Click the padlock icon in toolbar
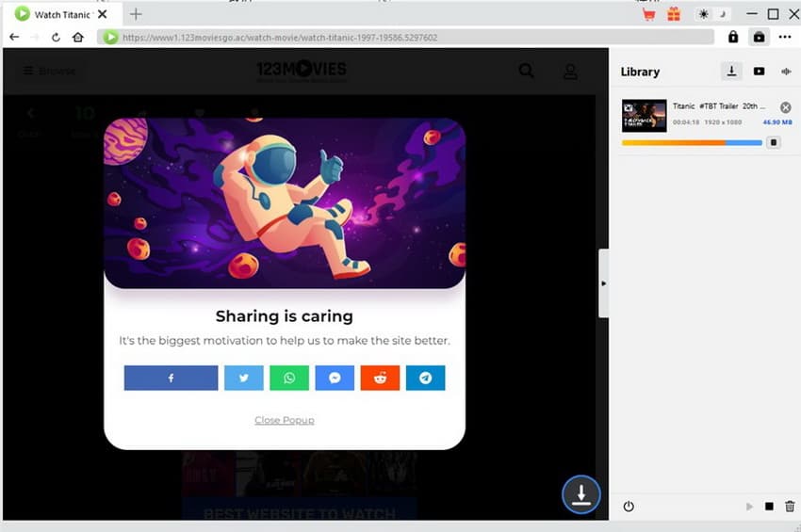 (x=733, y=37)
